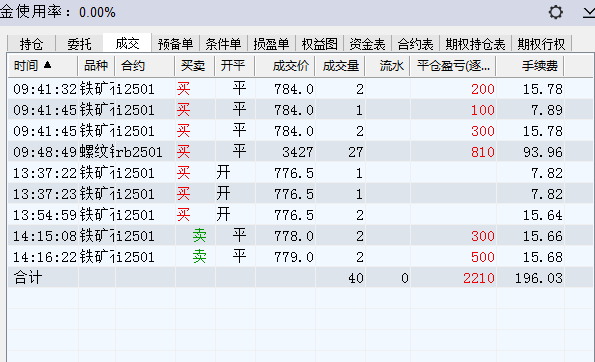595x362 pixels.
Task: Click the 流水 column header
Action: (387, 66)
